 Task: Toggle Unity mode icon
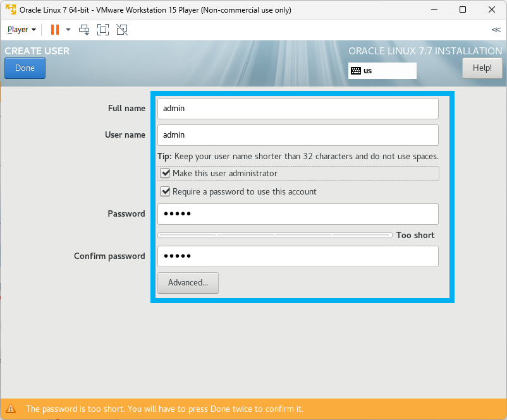click(x=122, y=30)
